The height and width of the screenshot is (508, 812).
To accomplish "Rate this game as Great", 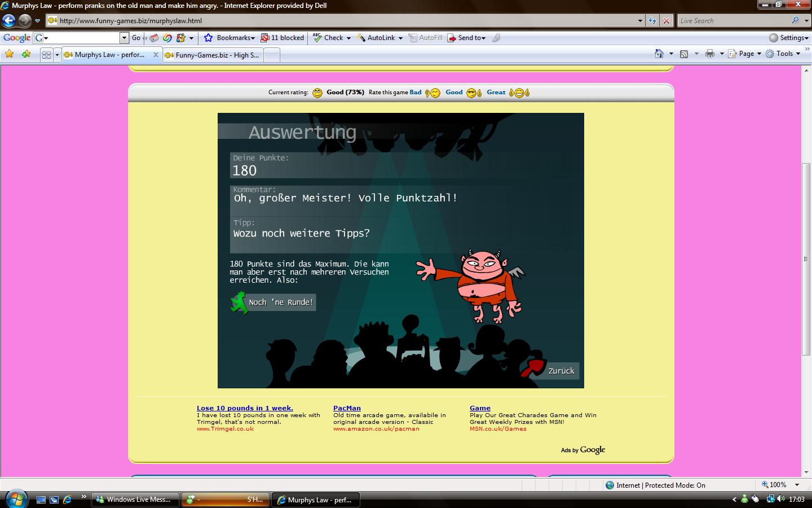I will [496, 93].
